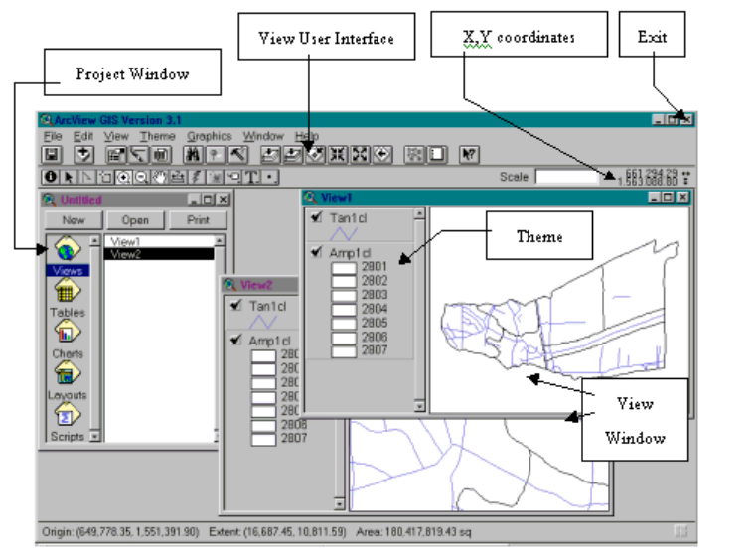Viewport: 756px width, 551px height.
Task: Open Theme Properties from the toolbar
Action: (x=115, y=155)
